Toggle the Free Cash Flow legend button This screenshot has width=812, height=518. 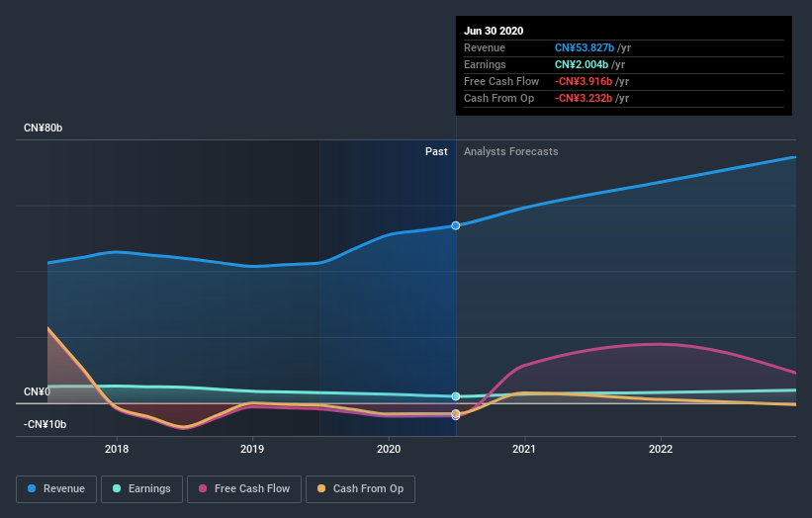[x=244, y=489]
